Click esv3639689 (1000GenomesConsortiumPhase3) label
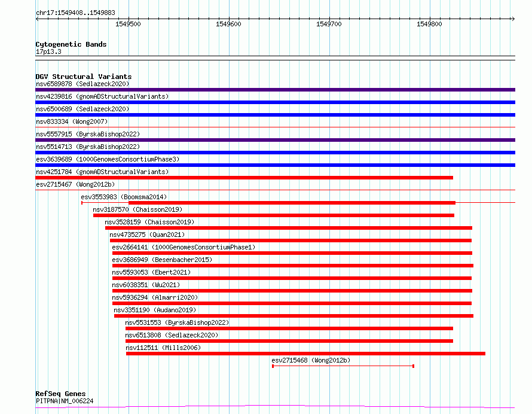The width and height of the screenshot is (532, 414). click(x=108, y=159)
